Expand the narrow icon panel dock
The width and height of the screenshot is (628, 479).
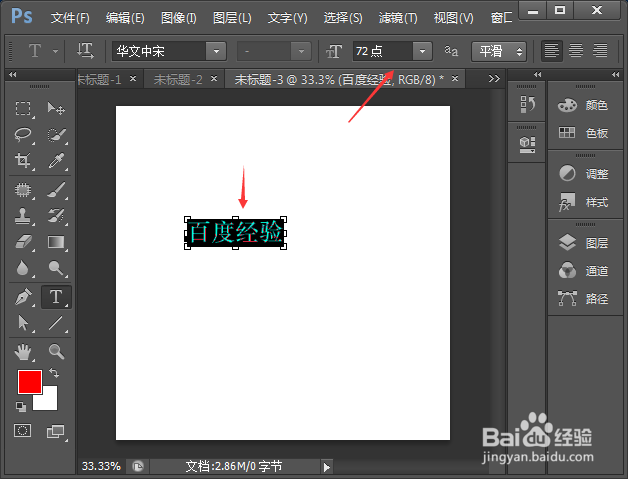pyautogui.click(x=537, y=74)
